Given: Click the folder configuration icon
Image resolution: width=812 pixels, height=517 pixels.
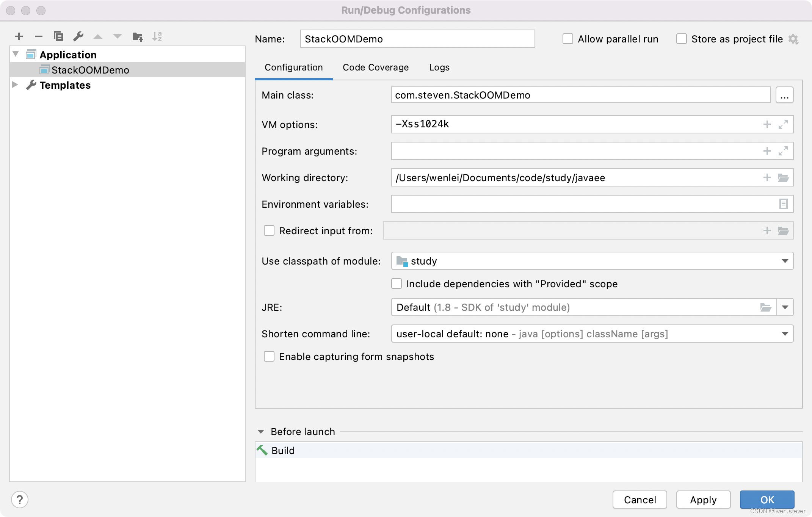Looking at the screenshot, I should coord(137,37).
